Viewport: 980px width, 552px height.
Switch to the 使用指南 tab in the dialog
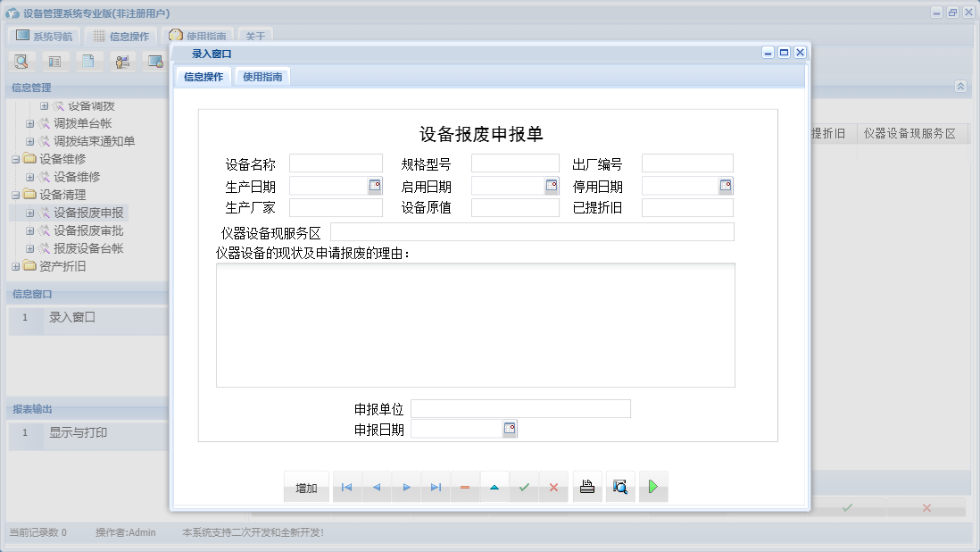coord(262,76)
